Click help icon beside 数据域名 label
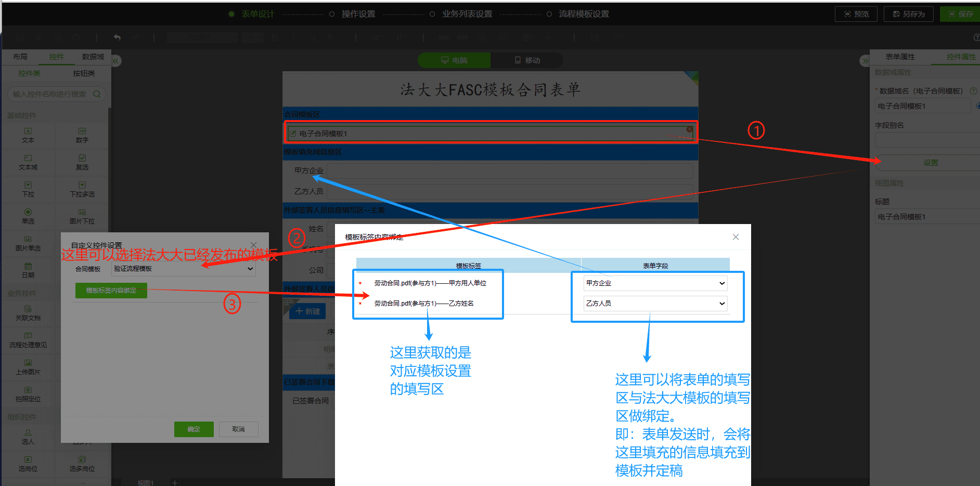This screenshot has width=980, height=486. 973,91
